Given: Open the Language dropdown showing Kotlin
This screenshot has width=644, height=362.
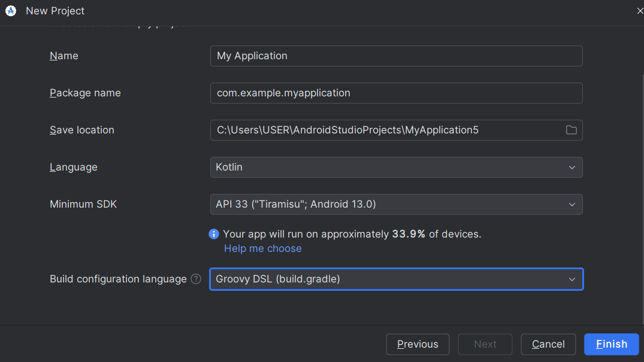Looking at the screenshot, I should pos(397,168).
